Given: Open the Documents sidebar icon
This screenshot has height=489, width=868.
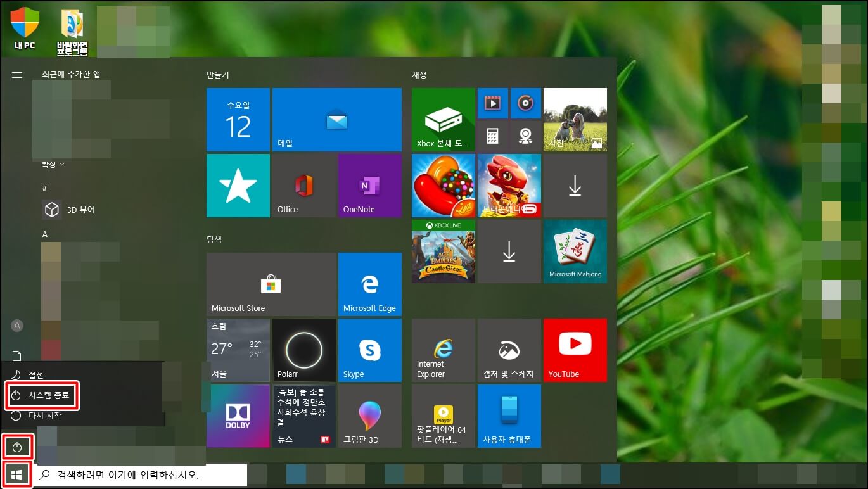Looking at the screenshot, I should (x=17, y=356).
